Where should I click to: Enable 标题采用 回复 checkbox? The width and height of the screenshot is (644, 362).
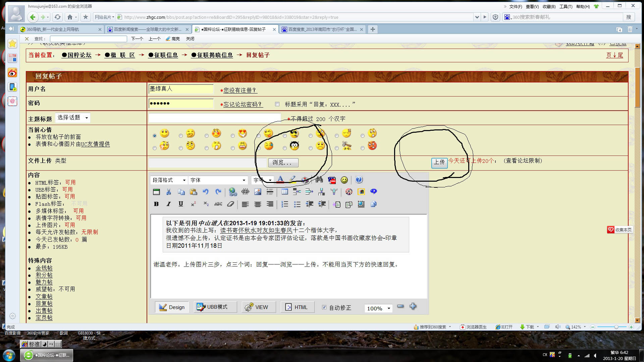coord(277,104)
